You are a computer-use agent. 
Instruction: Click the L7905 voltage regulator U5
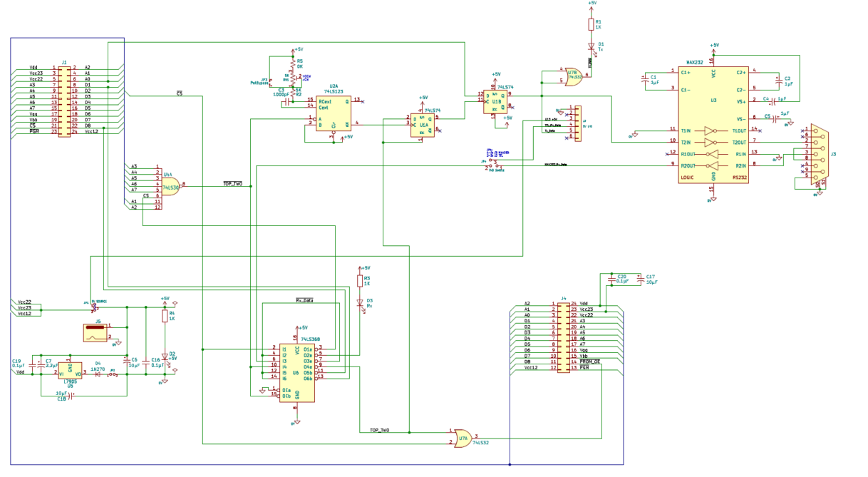click(69, 372)
